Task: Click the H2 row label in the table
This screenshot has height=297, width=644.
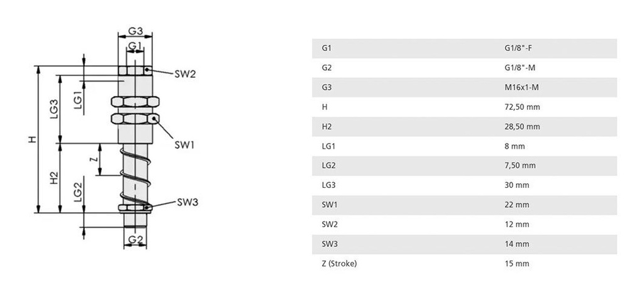Action: (326, 126)
